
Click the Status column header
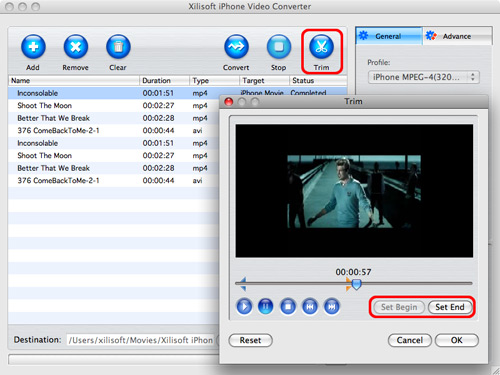pyautogui.click(x=318, y=81)
